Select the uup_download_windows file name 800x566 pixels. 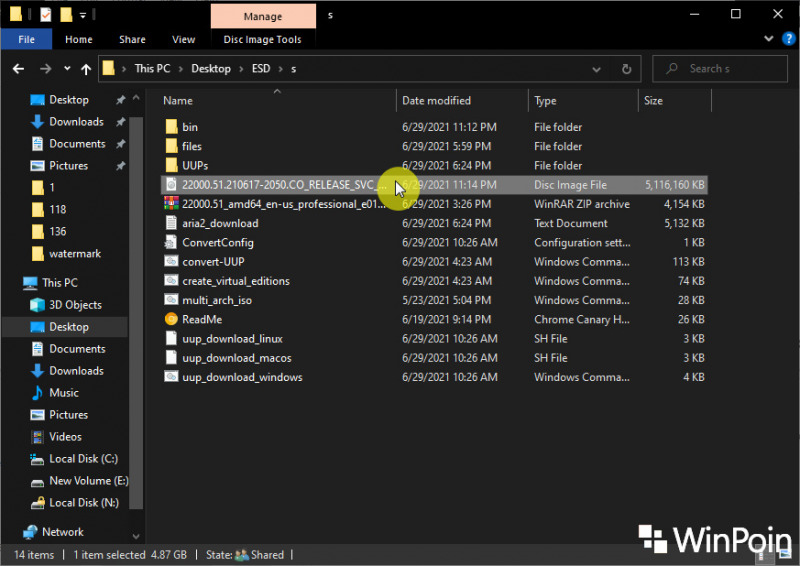pos(242,377)
